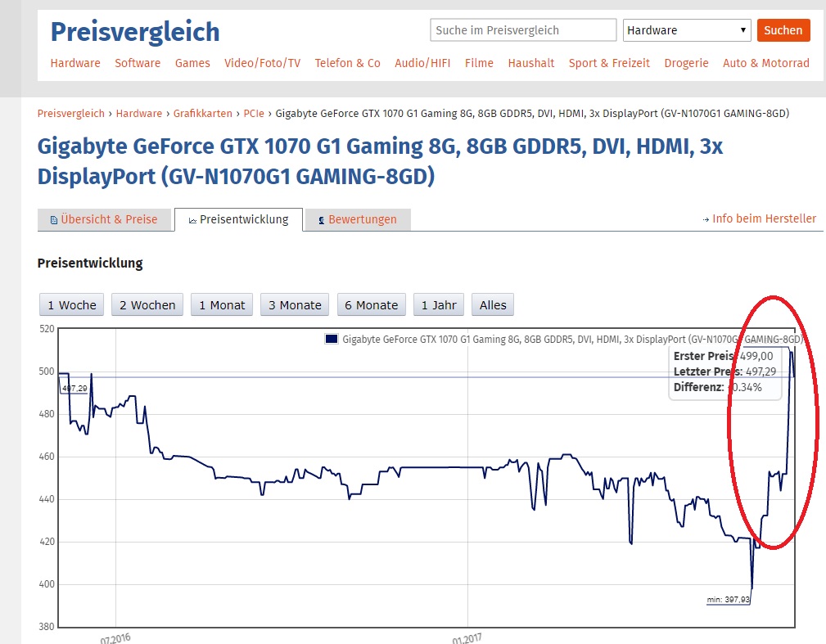This screenshot has width=826, height=644.
Task: Open the Telefon & Co navigation item
Action: 348,63
